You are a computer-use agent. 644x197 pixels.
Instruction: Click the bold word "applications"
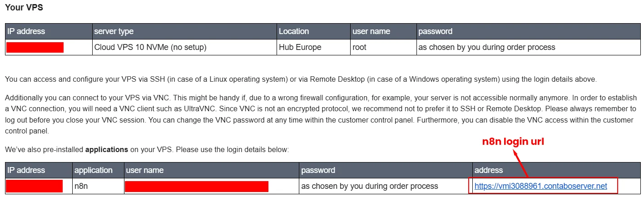coord(106,149)
